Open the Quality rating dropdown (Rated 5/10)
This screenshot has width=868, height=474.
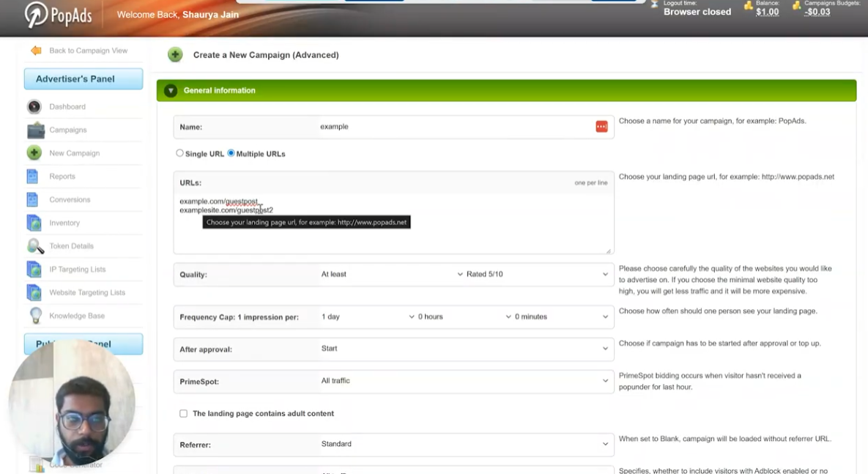(x=536, y=275)
